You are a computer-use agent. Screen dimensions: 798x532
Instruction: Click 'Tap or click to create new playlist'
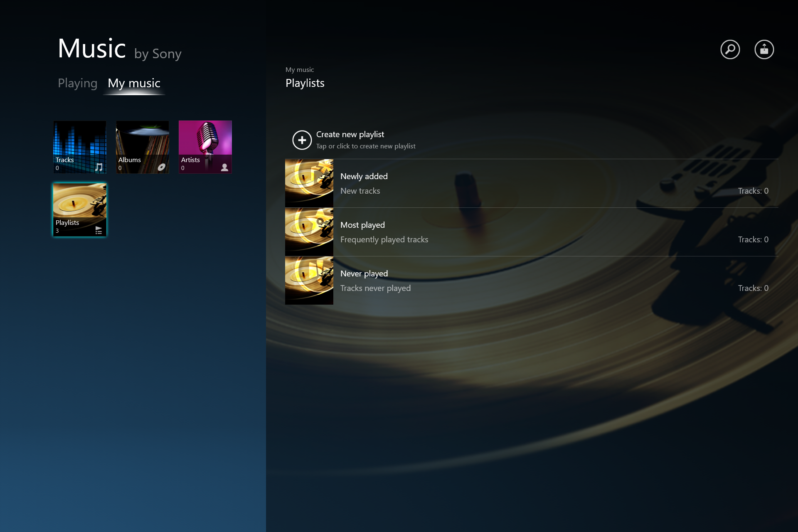[366, 146]
